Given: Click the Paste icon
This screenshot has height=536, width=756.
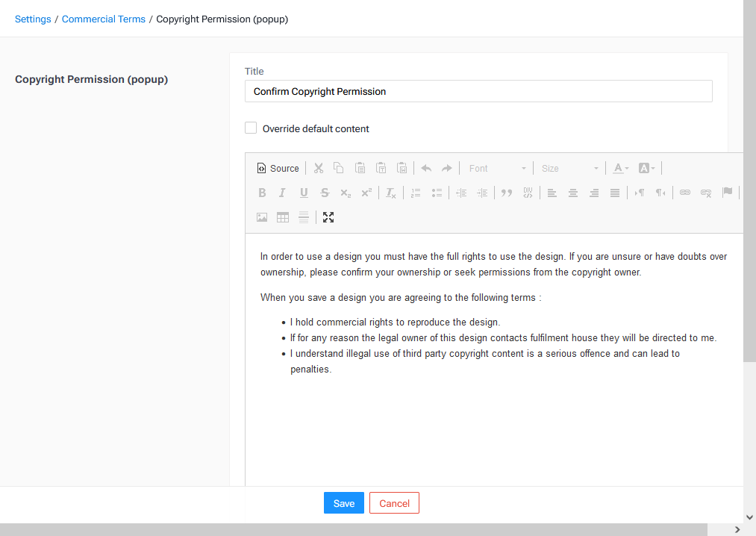Looking at the screenshot, I should 360,169.
